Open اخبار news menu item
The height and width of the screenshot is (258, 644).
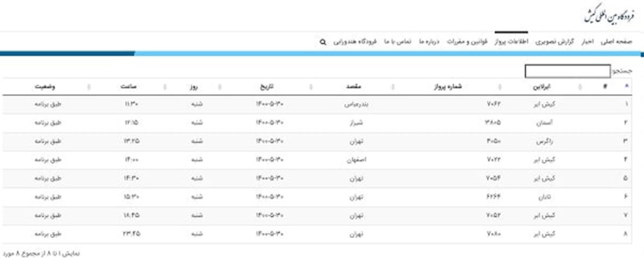(588, 42)
